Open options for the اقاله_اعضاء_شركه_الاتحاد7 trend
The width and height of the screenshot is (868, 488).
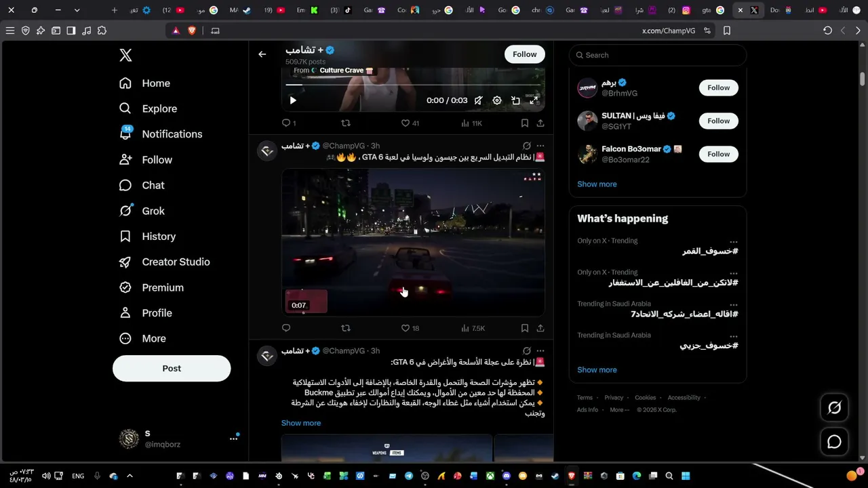pyautogui.click(x=734, y=305)
